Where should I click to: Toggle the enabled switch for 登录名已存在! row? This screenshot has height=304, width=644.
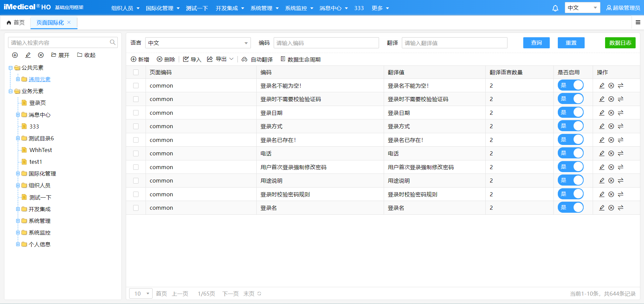click(571, 140)
